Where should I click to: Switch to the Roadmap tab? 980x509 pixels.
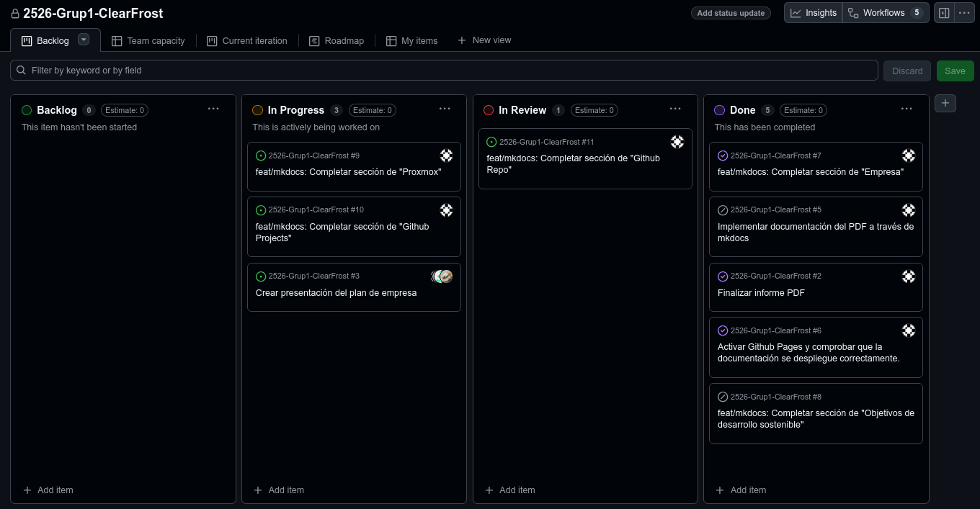[337, 41]
